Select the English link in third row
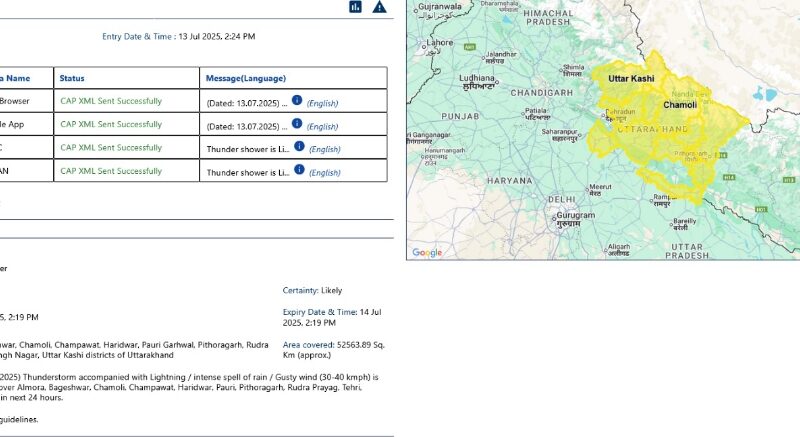The image size is (800, 437). coord(325,150)
